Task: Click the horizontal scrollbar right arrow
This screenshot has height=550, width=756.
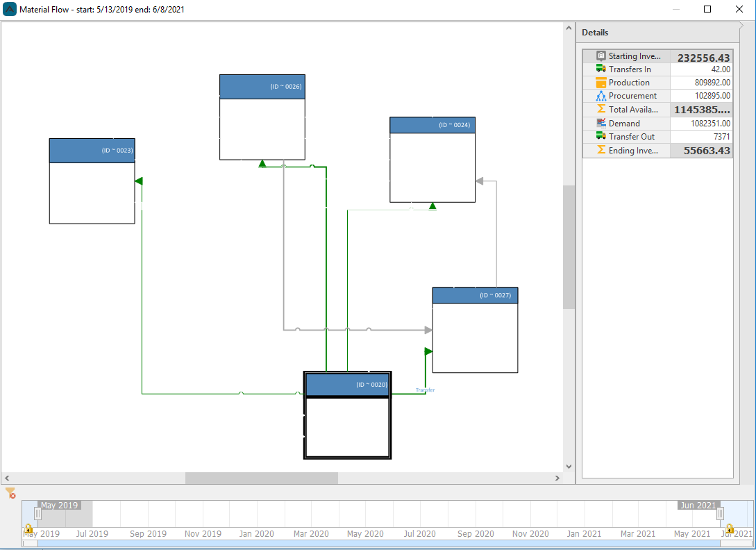Action: point(557,478)
